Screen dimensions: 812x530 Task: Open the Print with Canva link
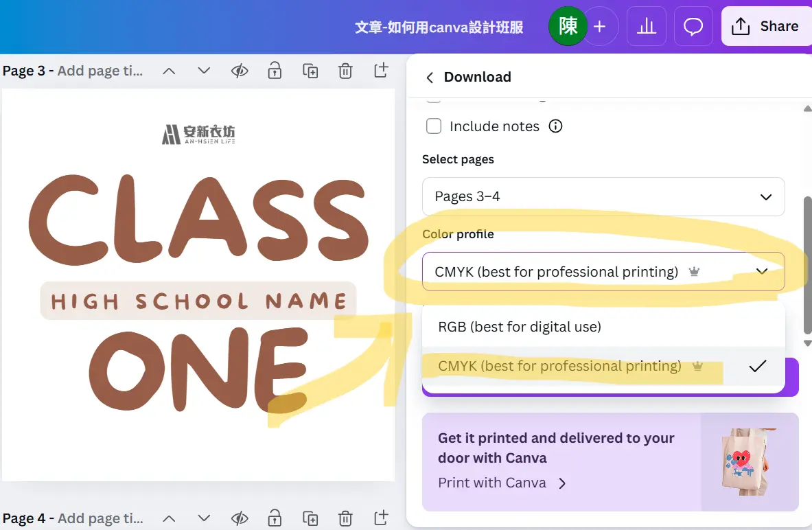tap(502, 483)
